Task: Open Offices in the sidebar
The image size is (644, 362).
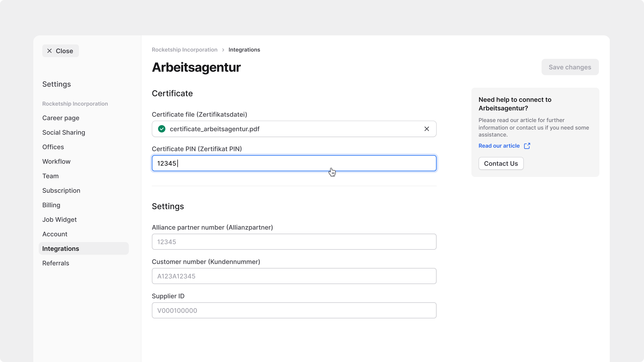Action: tap(53, 147)
